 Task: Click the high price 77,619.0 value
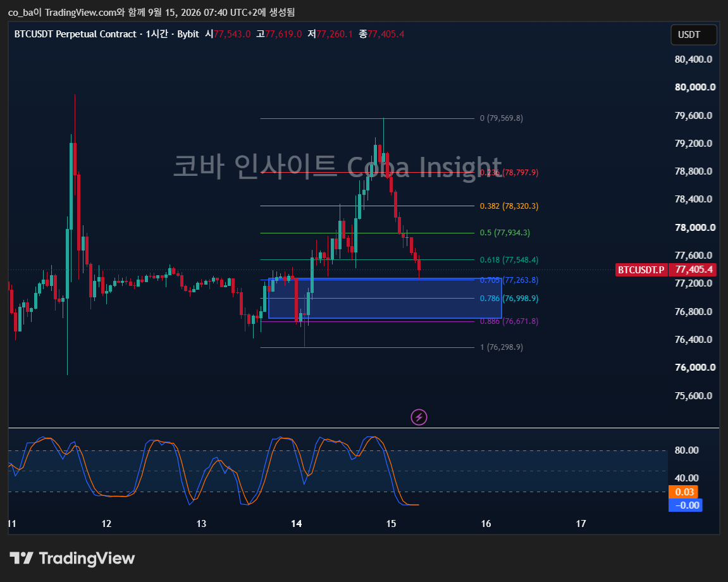(283, 34)
